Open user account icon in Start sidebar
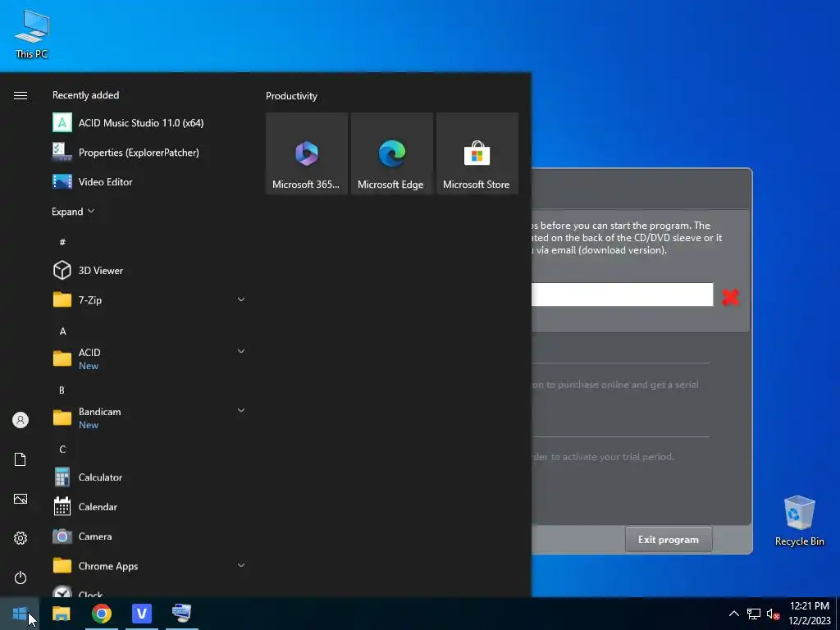 pyautogui.click(x=21, y=420)
